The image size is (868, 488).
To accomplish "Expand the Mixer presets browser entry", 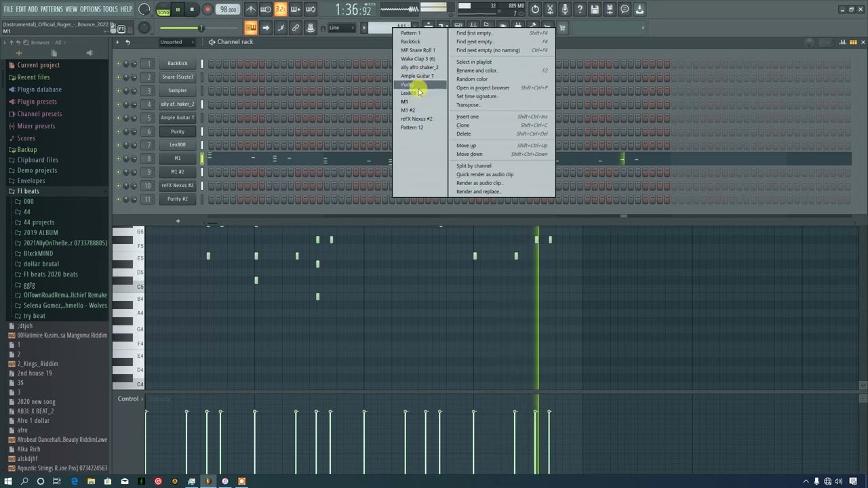I will [36, 126].
